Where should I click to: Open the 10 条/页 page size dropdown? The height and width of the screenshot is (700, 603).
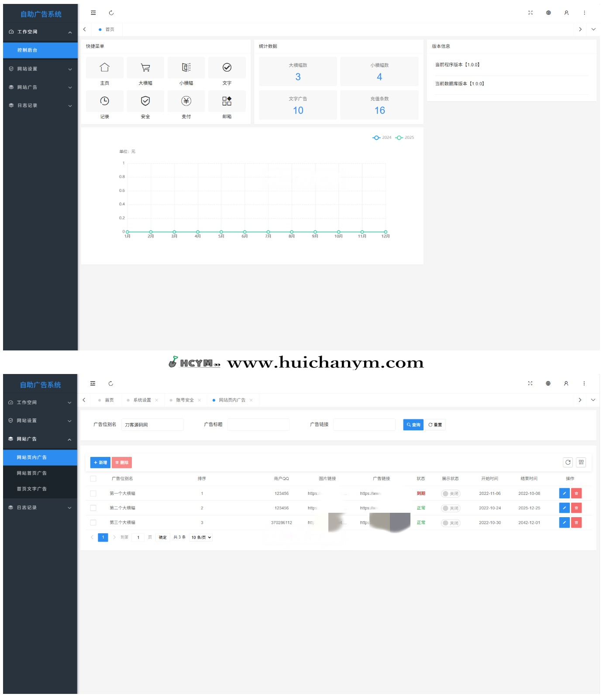[x=201, y=538]
